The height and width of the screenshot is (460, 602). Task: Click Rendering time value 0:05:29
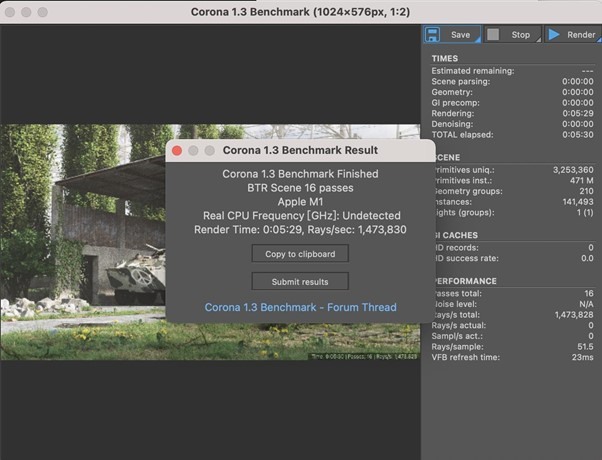(x=578, y=113)
